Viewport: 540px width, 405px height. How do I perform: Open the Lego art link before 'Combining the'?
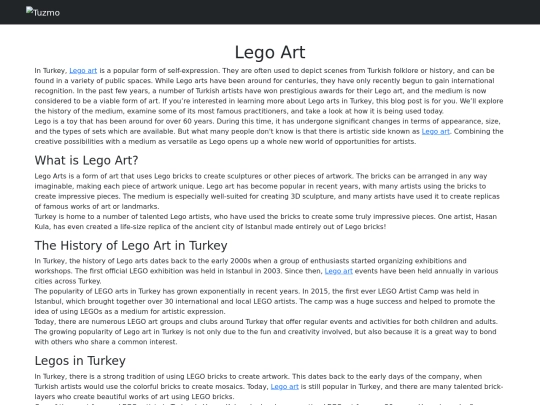[x=436, y=132]
